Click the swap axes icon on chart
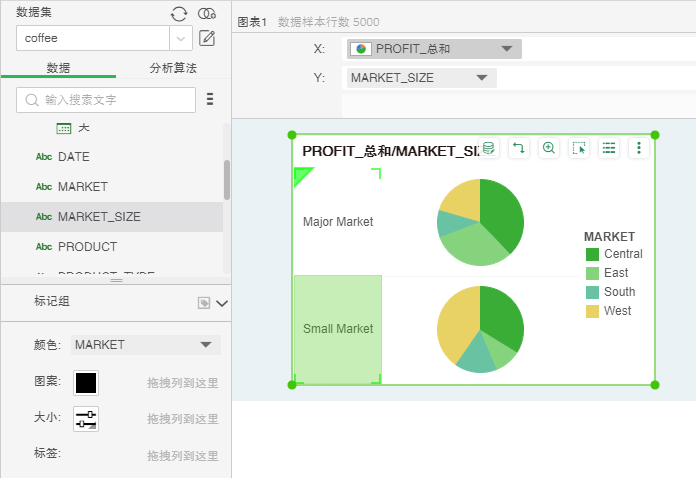 [518, 148]
